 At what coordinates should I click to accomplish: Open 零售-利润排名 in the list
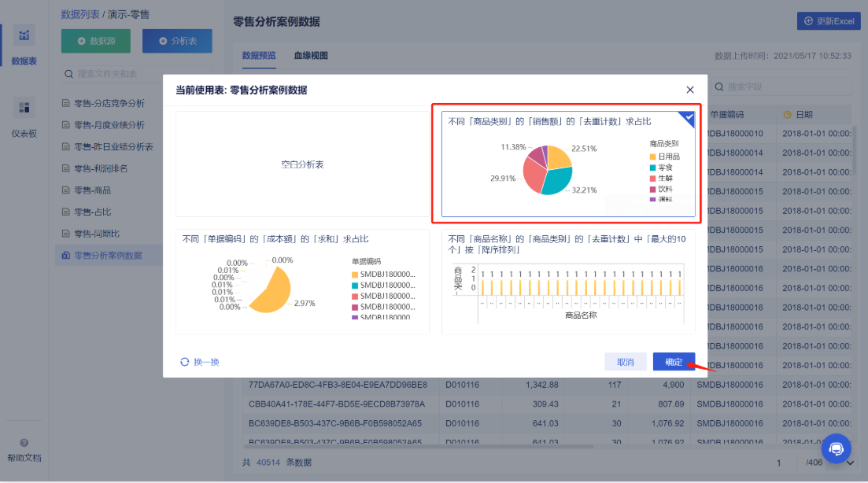point(101,168)
